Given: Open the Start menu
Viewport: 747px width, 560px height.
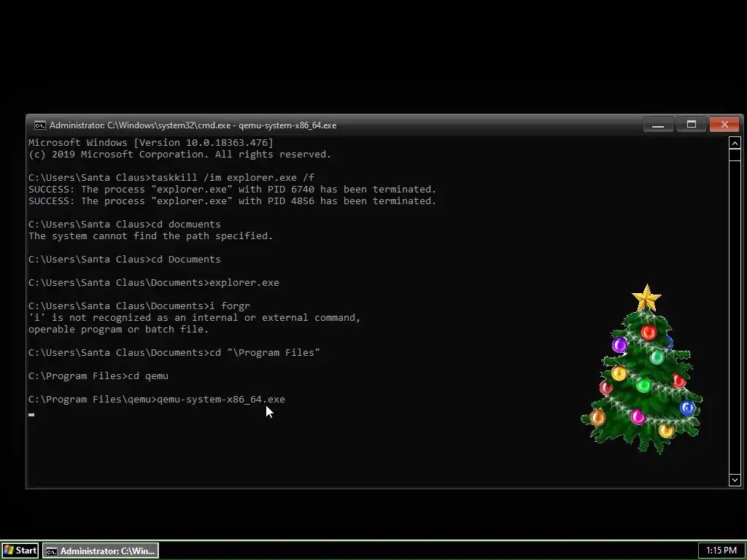Looking at the screenshot, I should click(20, 551).
